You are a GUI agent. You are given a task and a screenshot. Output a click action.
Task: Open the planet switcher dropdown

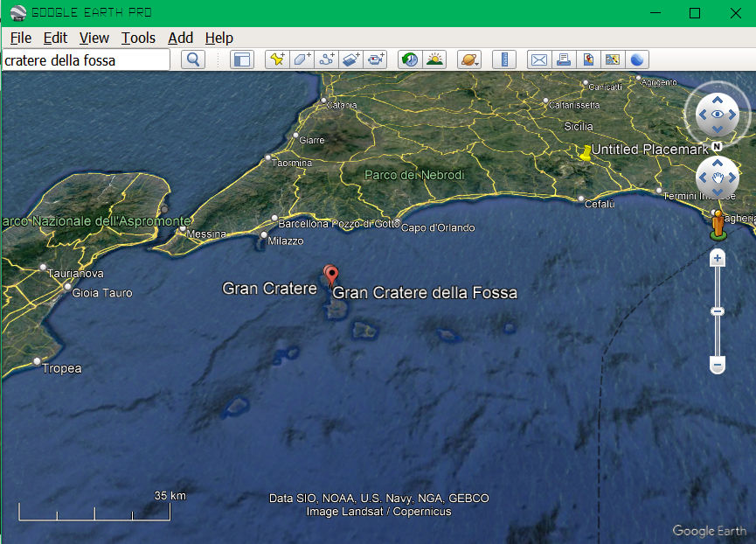point(468,59)
